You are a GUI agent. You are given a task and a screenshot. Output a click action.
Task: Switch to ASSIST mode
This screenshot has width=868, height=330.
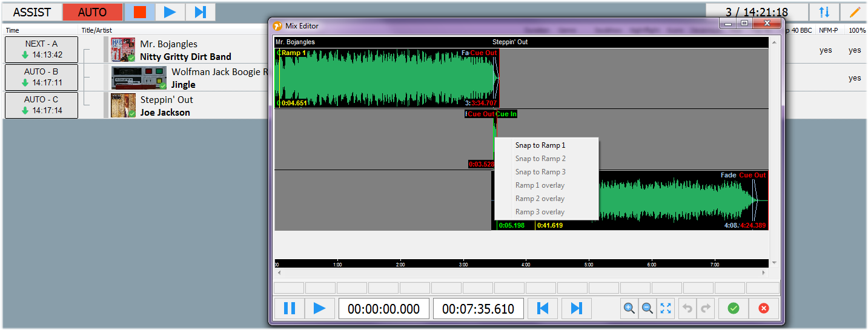tap(31, 12)
